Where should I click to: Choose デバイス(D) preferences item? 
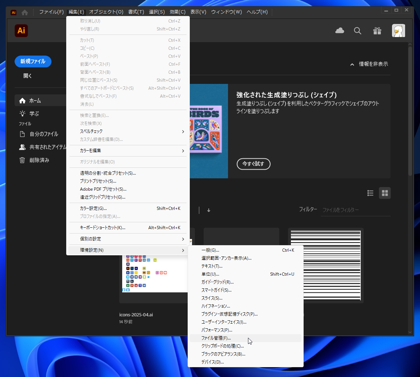[x=246, y=362]
